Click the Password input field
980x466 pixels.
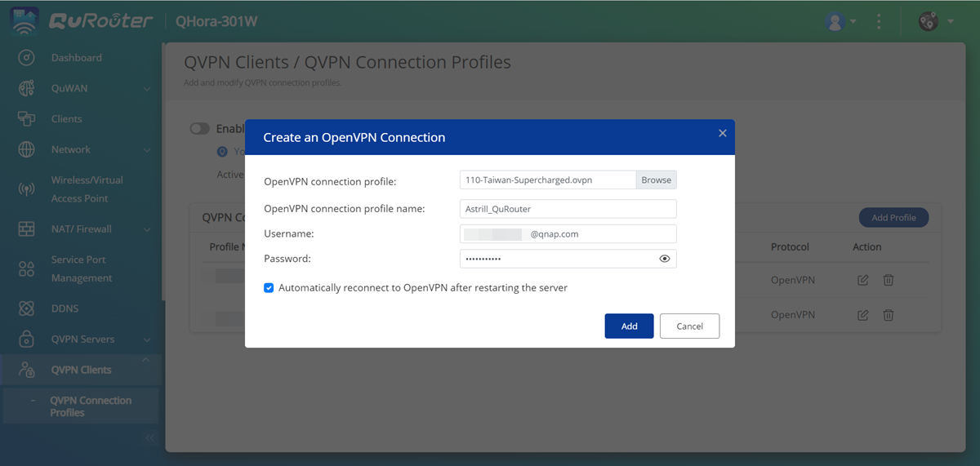point(568,259)
